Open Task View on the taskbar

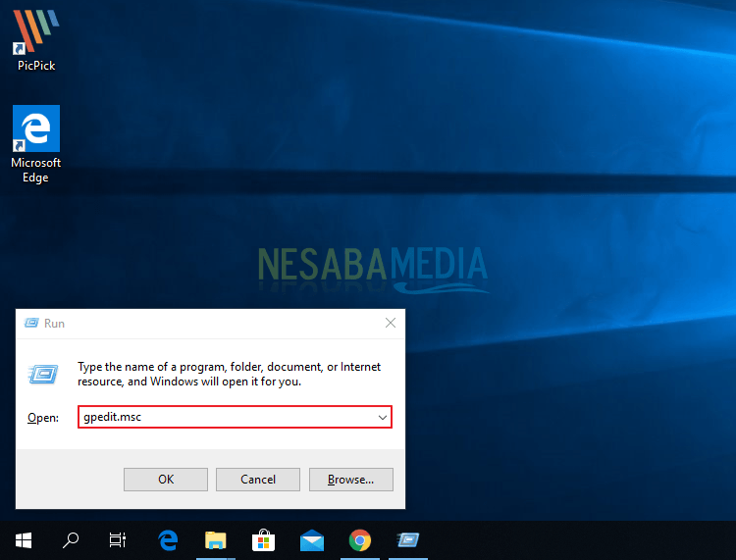[118, 540]
